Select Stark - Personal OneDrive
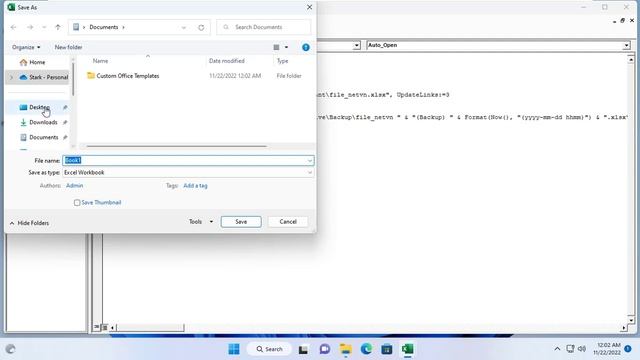640x360 pixels. (x=44, y=77)
